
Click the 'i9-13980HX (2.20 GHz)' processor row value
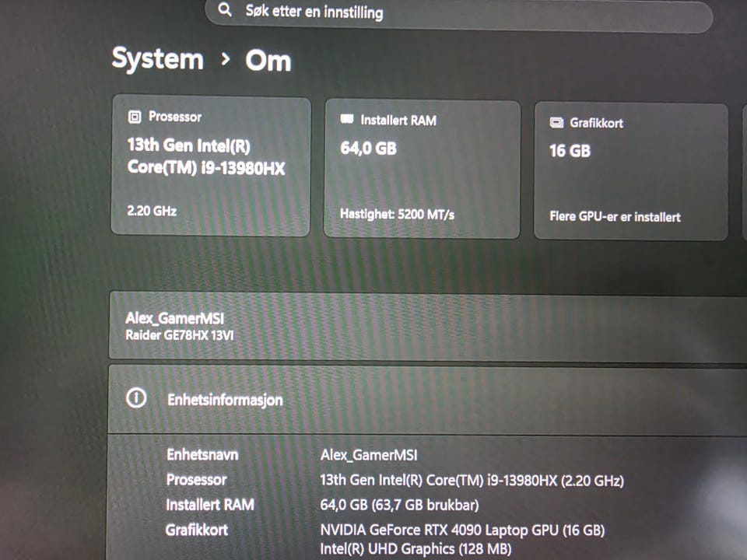(x=472, y=481)
